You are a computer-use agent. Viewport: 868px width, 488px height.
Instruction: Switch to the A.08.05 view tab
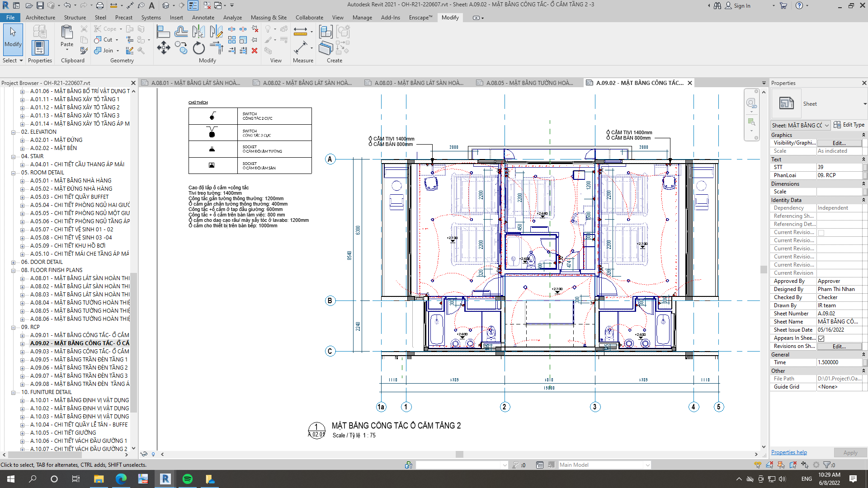coord(529,83)
